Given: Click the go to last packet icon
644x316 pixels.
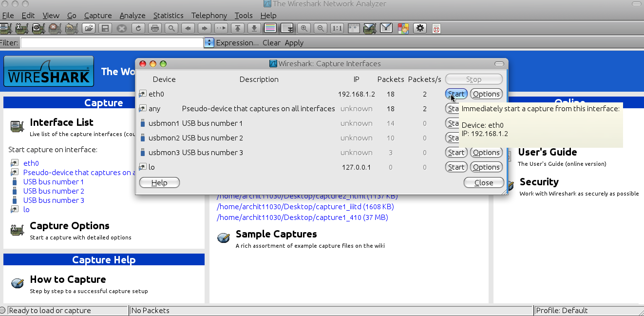Looking at the screenshot, I should coord(254,28).
